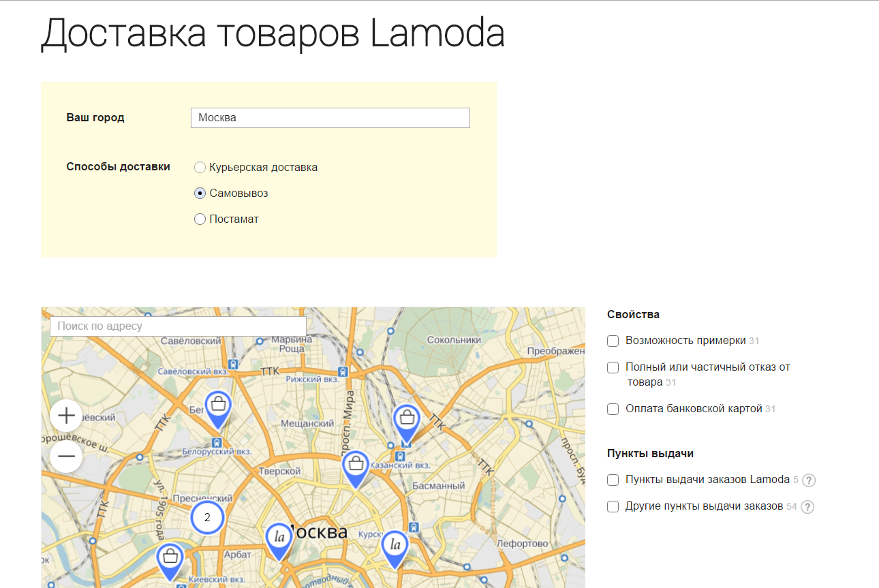Check Пункты выдачи заказов Lamoda

[613, 480]
